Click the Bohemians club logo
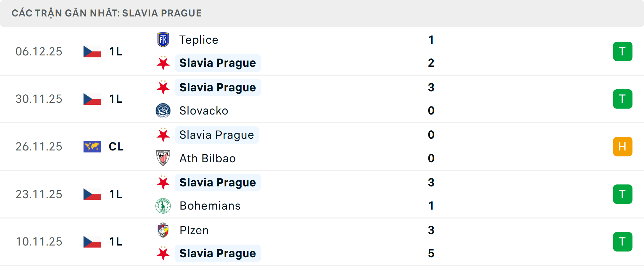This screenshot has width=644, height=266. pos(163,206)
